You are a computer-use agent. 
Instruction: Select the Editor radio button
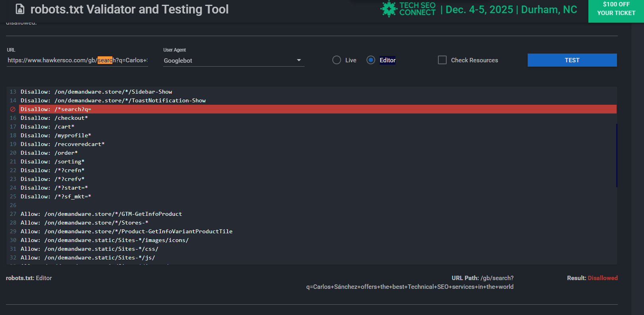click(371, 60)
